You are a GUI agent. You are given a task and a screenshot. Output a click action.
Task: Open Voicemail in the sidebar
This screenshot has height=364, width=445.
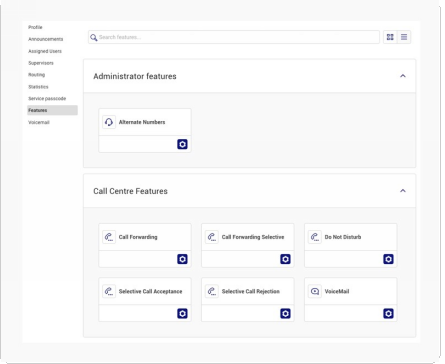(39, 122)
